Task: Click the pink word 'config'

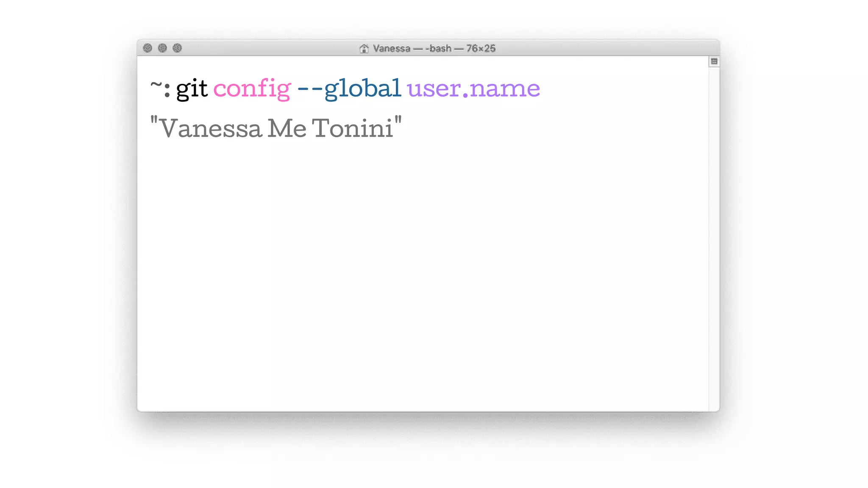Action: click(x=252, y=89)
